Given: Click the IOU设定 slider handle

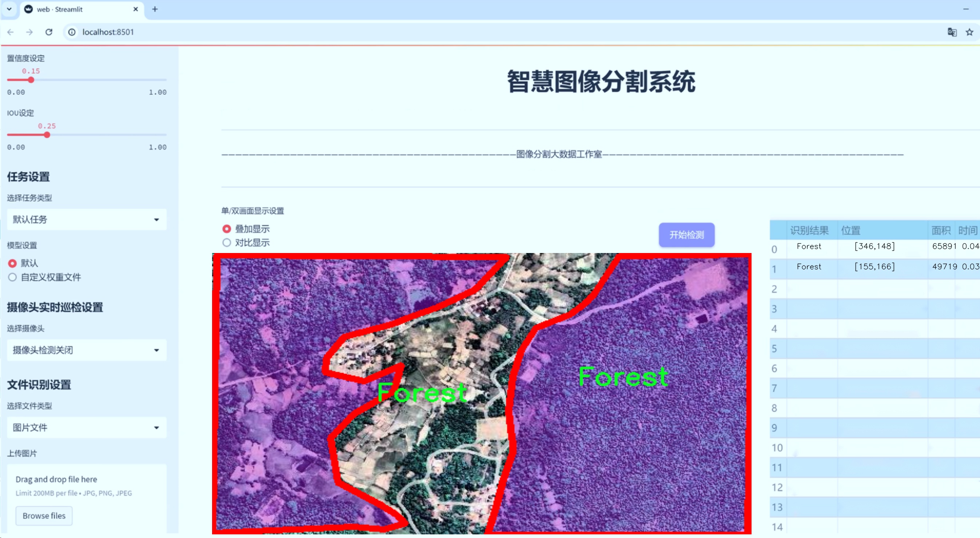Looking at the screenshot, I should [47, 134].
